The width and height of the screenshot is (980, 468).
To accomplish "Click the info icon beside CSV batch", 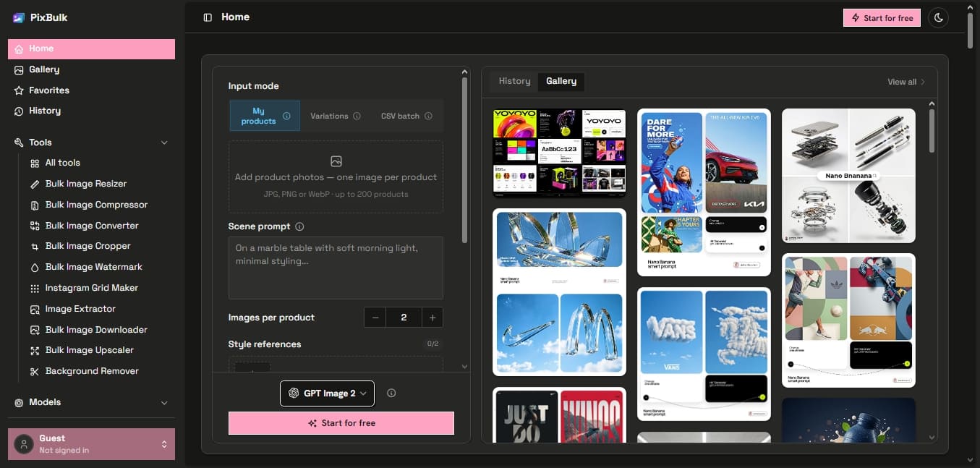I will click(428, 116).
